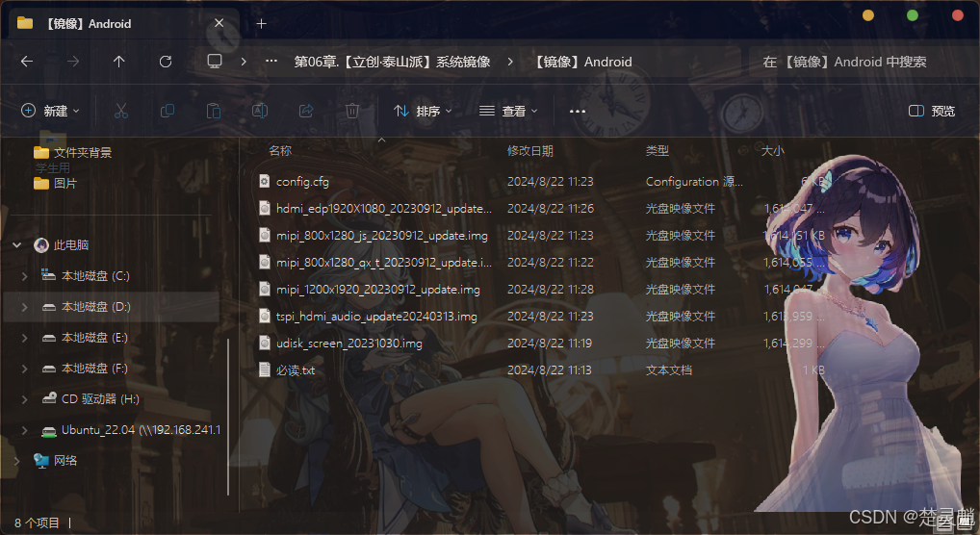Select mipi_800x1280_js_20230912_update.img

[382, 235]
